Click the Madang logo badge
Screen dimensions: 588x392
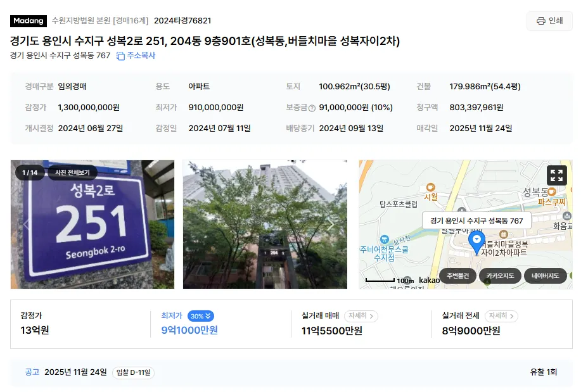tap(29, 21)
